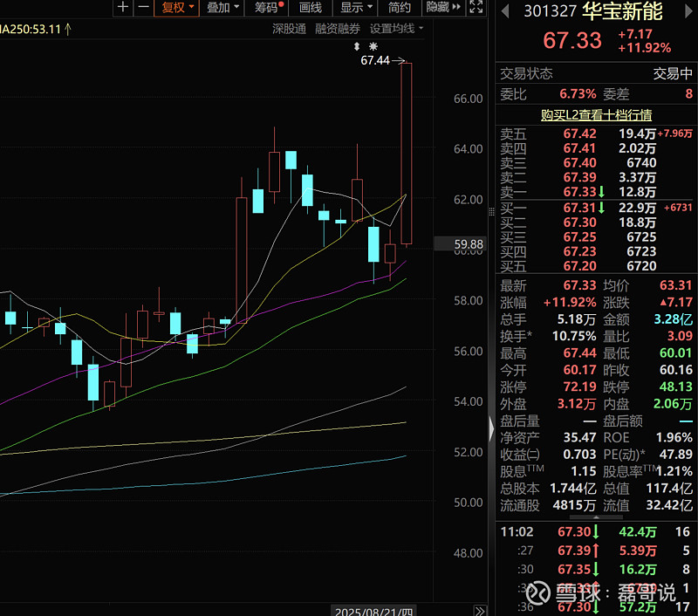Click the 2025/08/21 date label
This screenshot has width=698, height=616.
[x=374, y=611]
